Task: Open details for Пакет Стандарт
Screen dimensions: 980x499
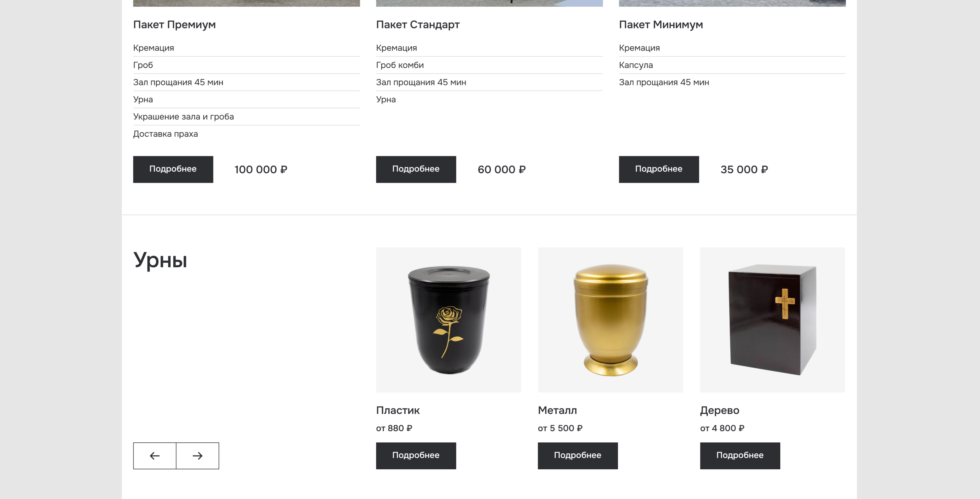Action: coord(416,169)
